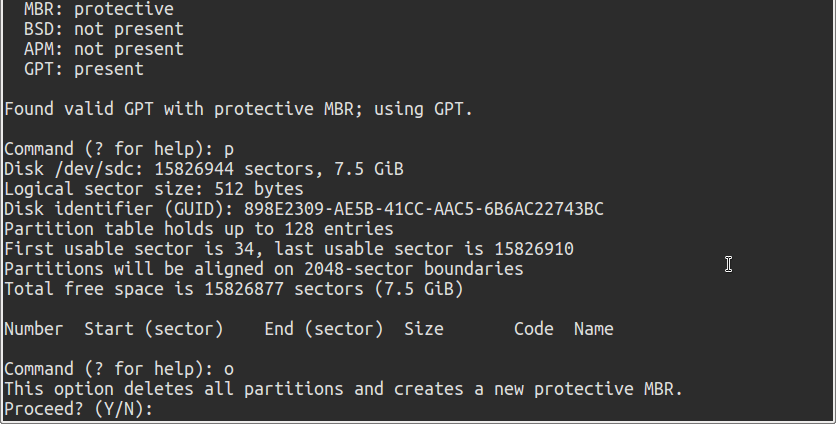The image size is (836, 424).
Task: Click the "Logical sector size: 512 bytes" line
Action: (153, 189)
